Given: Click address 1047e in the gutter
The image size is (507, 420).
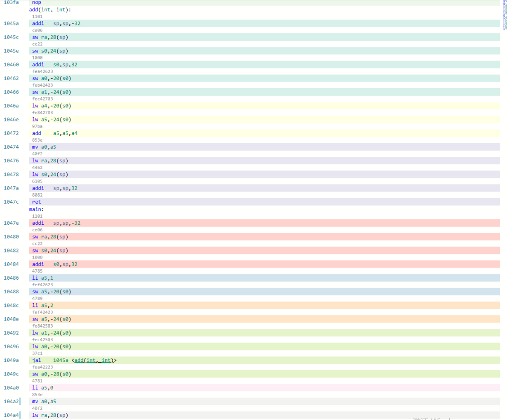Looking at the screenshot, I should 11,223.
